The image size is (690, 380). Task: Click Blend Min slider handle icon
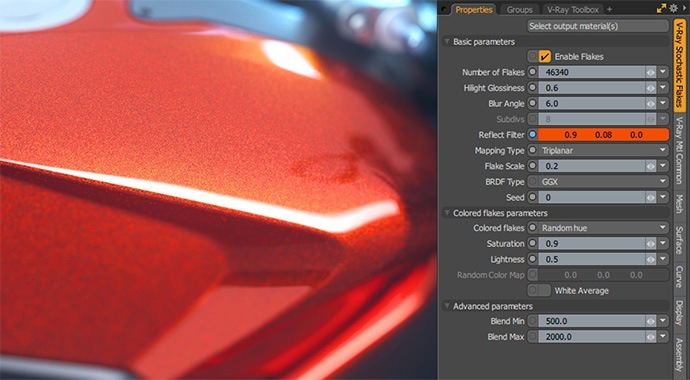(x=651, y=321)
